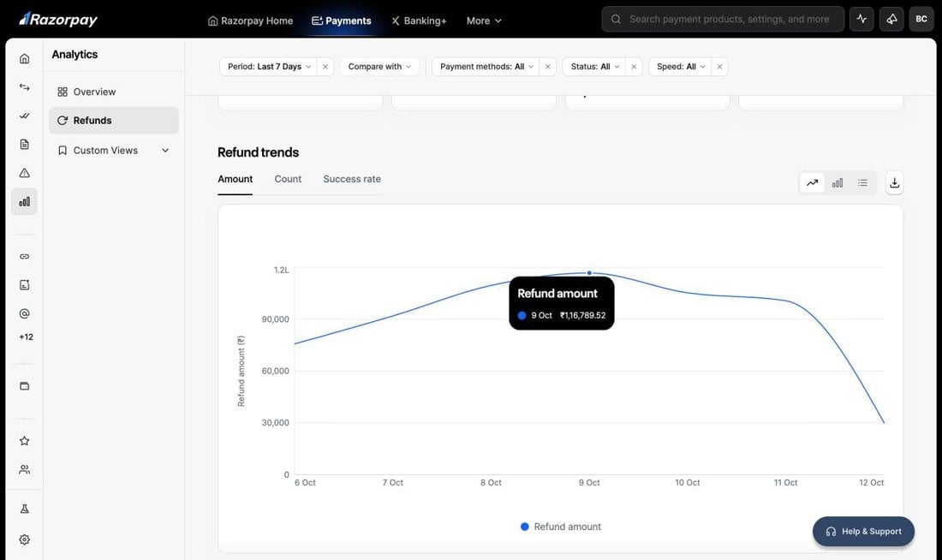Go to Razorpay Home tab
The height and width of the screenshot is (560, 942).
[x=251, y=21]
